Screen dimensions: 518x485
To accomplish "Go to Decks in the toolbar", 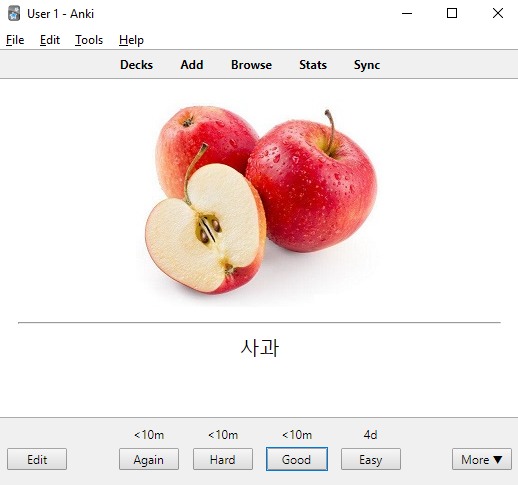I will pyautogui.click(x=136, y=65).
